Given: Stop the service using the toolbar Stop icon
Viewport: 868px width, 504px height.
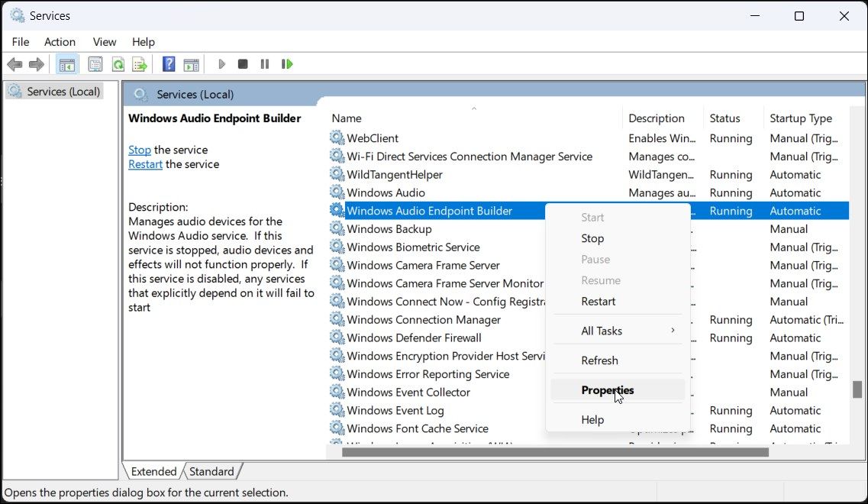Looking at the screenshot, I should (x=242, y=63).
